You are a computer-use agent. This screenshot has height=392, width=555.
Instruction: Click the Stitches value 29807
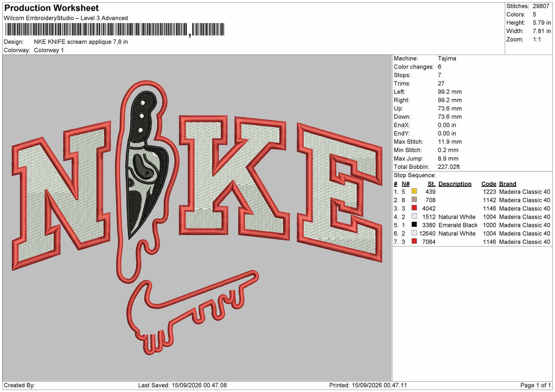click(x=541, y=6)
